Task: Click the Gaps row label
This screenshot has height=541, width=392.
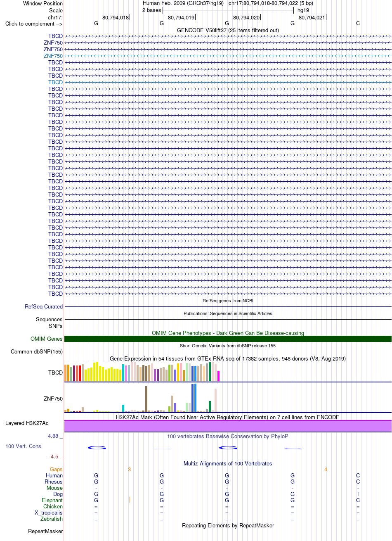Action: (57, 470)
